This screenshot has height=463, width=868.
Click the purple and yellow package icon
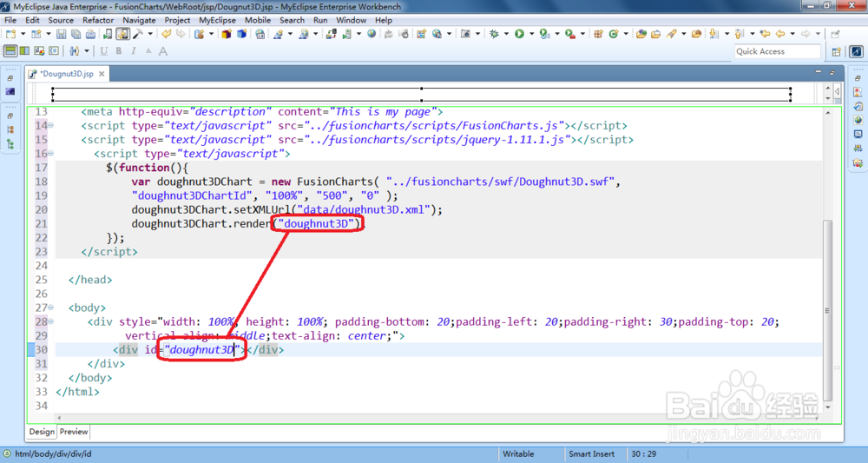pos(227,35)
